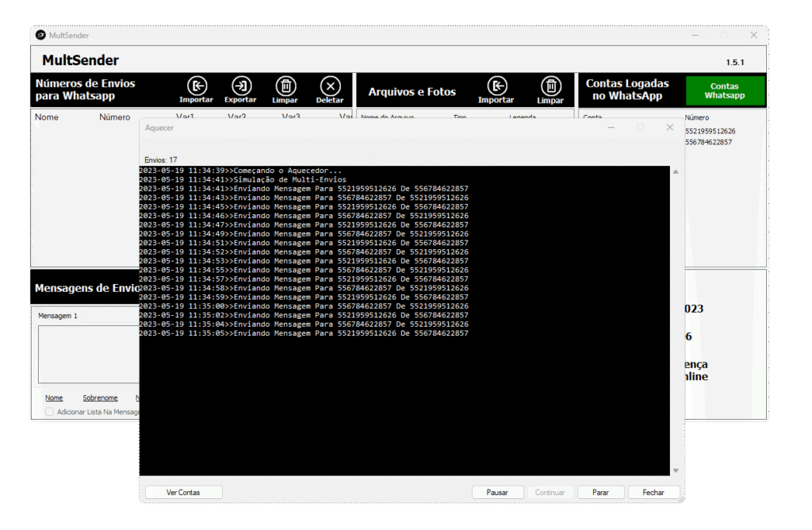Click the log line stamped 11:34:51

pos(304,243)
